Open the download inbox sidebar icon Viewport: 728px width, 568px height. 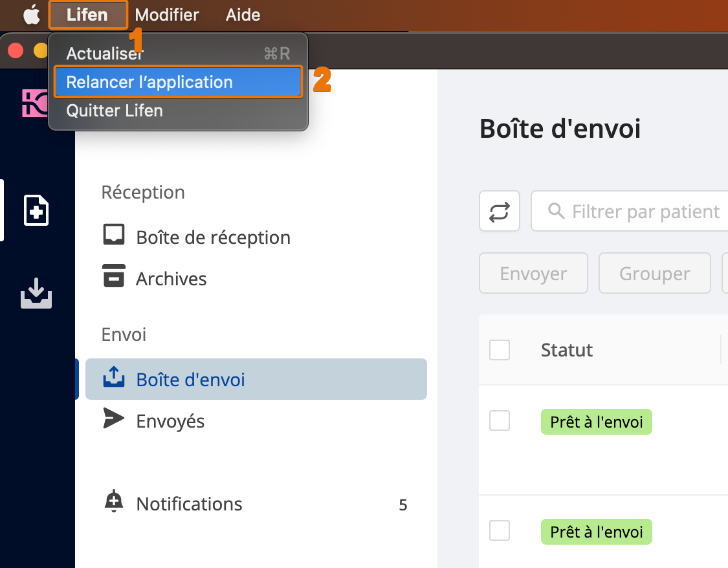pos(36,293)
